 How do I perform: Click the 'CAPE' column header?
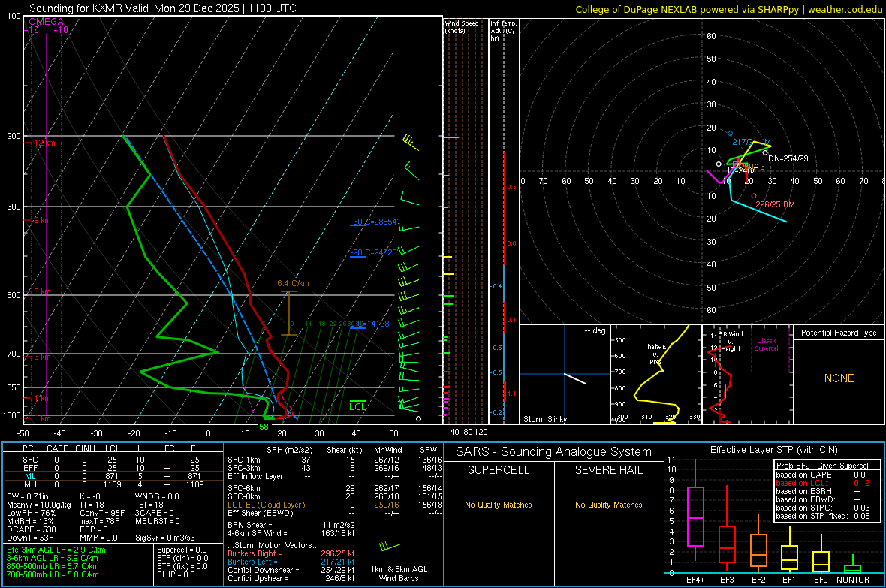point(57,448)
